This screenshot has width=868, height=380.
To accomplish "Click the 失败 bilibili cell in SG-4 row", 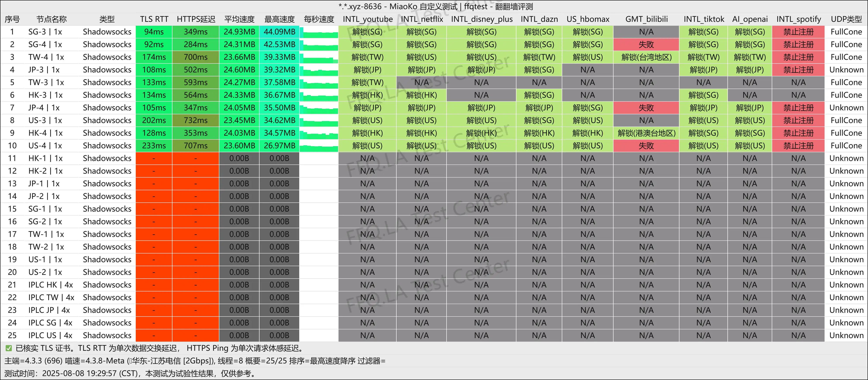I will 647,45.
